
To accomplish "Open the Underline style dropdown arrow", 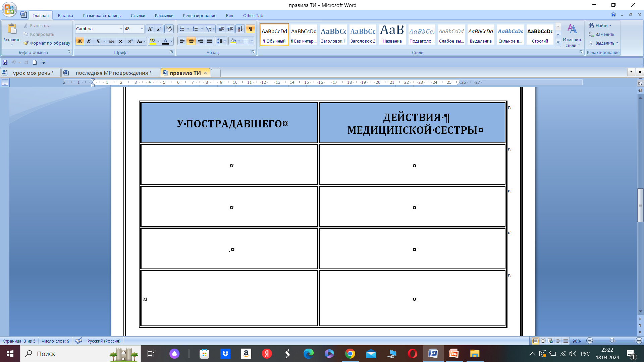I will pyautogui.click(x=105, y=41).
